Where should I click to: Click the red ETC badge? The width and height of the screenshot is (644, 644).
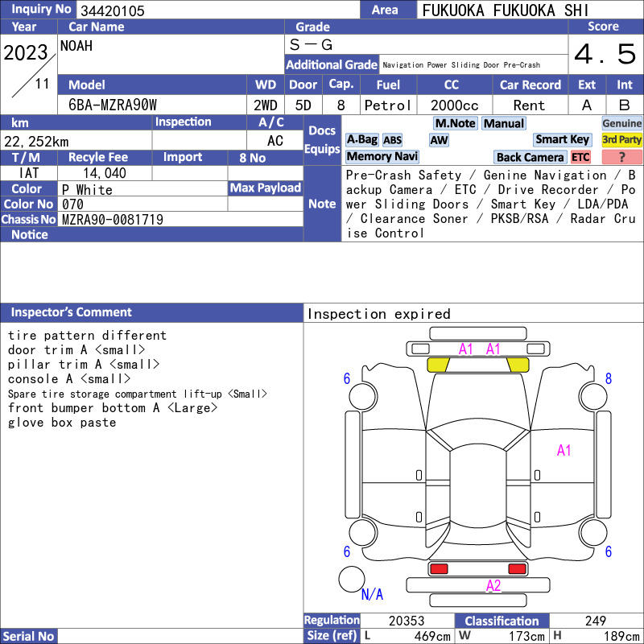click(x=580, y=157)
